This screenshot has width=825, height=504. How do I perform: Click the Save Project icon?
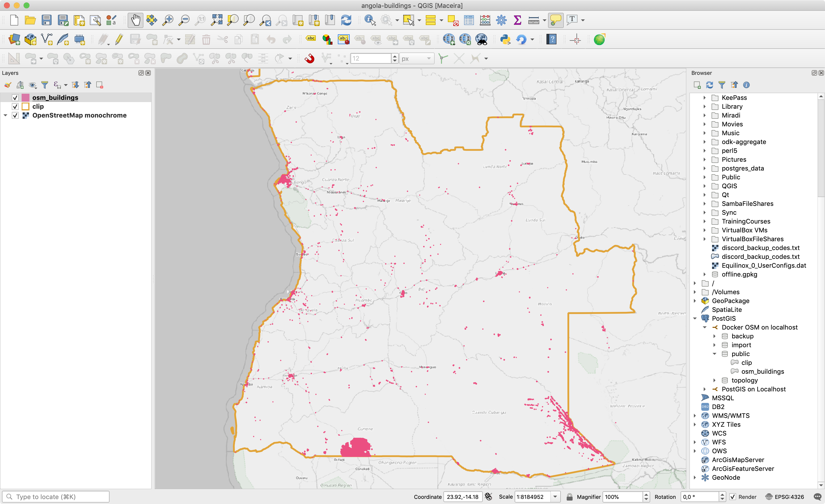pos(47,20)
